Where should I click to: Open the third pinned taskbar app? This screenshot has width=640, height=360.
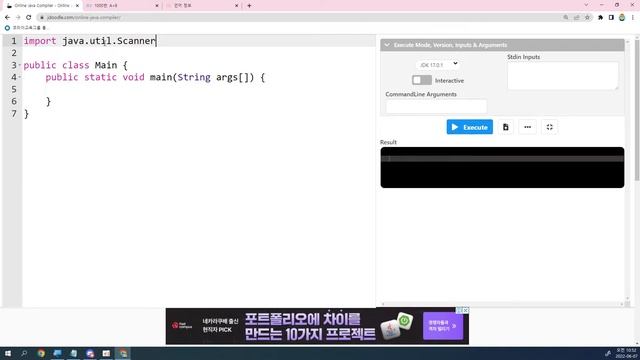coord(73,353)
